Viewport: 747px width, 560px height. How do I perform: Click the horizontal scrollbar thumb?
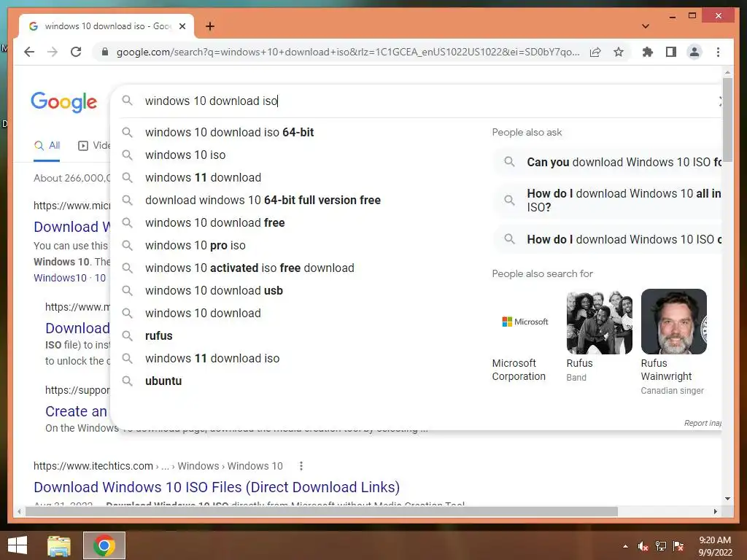(322, 511)
